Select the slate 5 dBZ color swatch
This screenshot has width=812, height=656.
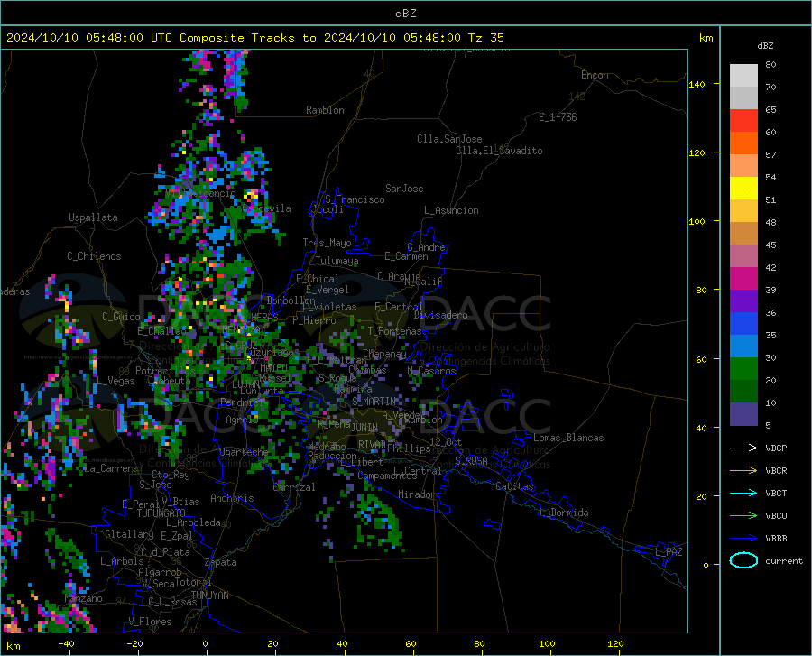(x=743, y=414)
